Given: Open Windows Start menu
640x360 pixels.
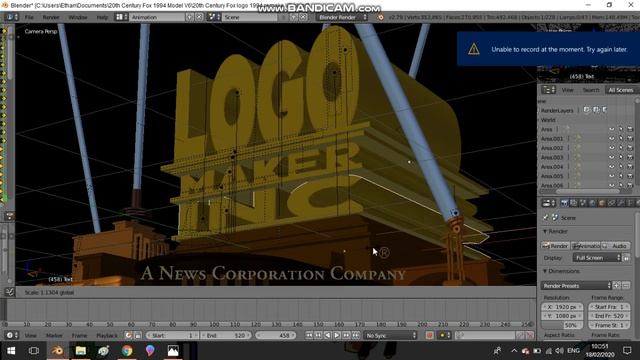Looking at the screenshot, I should (11, 351).
